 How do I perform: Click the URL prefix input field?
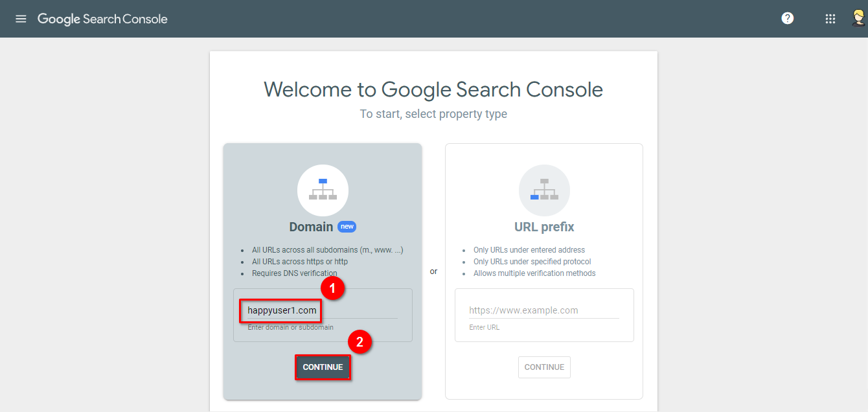pos(544,310)
